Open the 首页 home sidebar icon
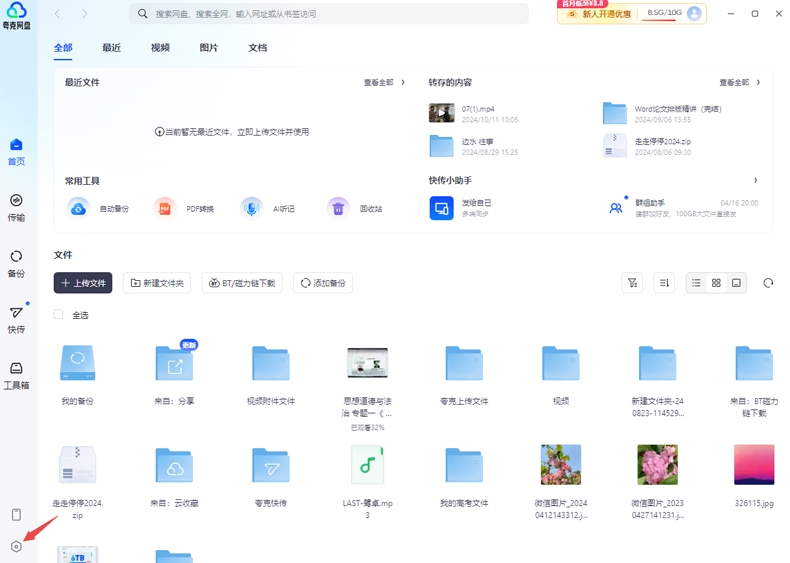Screen dimensions: 790x563 click(16, 145)
